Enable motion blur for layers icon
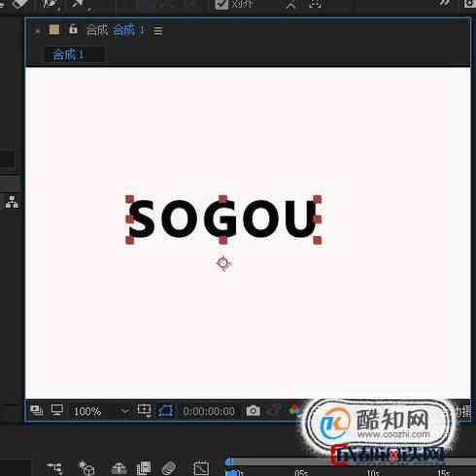476x476 pixels. (169, 468)
